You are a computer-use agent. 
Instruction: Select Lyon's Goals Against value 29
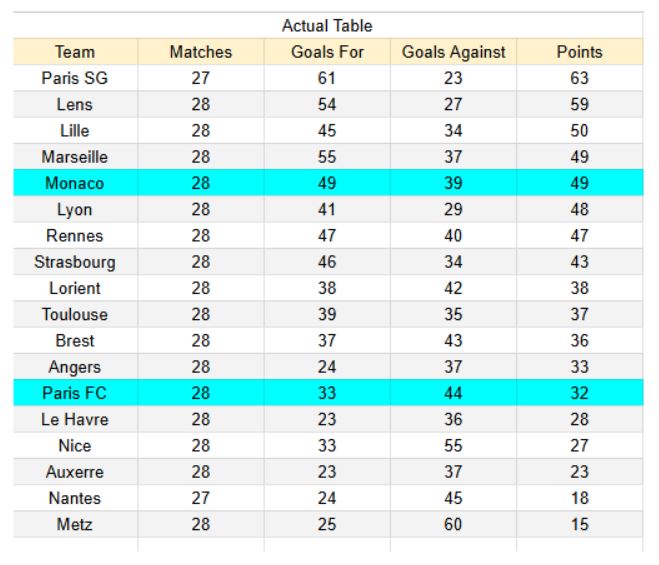coord(453,210)
